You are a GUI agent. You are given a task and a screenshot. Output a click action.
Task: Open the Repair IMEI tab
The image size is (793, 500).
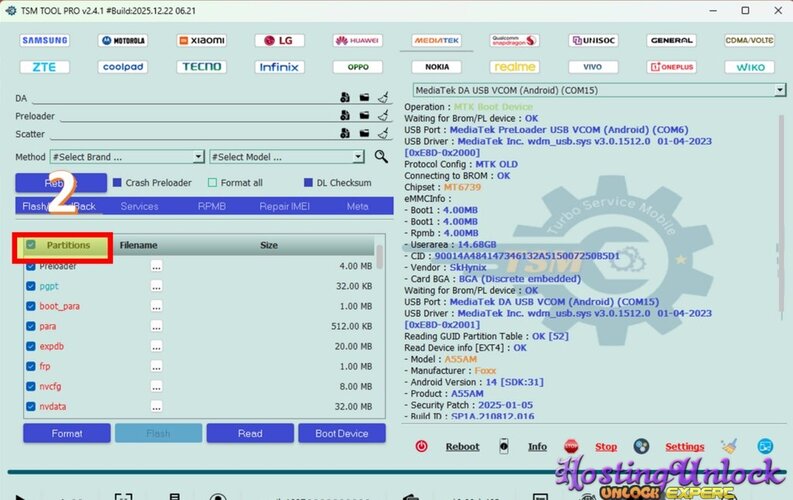pyautogui.click(x=284, y=206)
